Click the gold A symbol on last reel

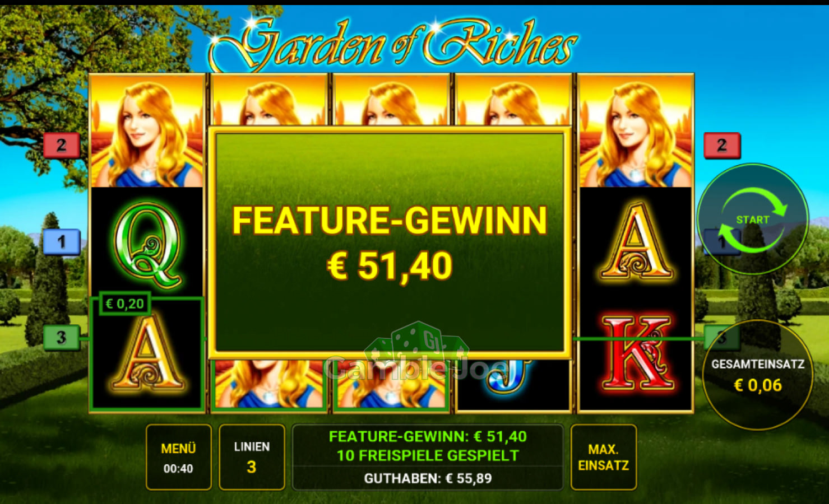pyautogui.click(x=636, y=241)
